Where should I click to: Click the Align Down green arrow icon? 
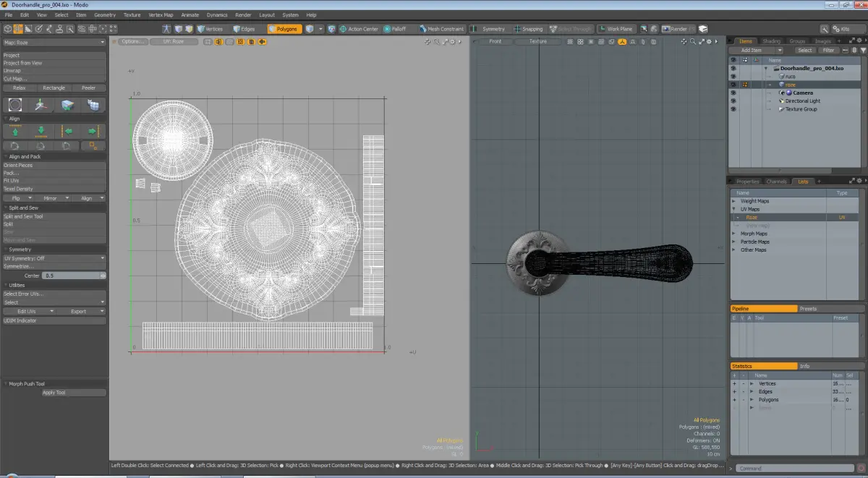coord(41,131)
